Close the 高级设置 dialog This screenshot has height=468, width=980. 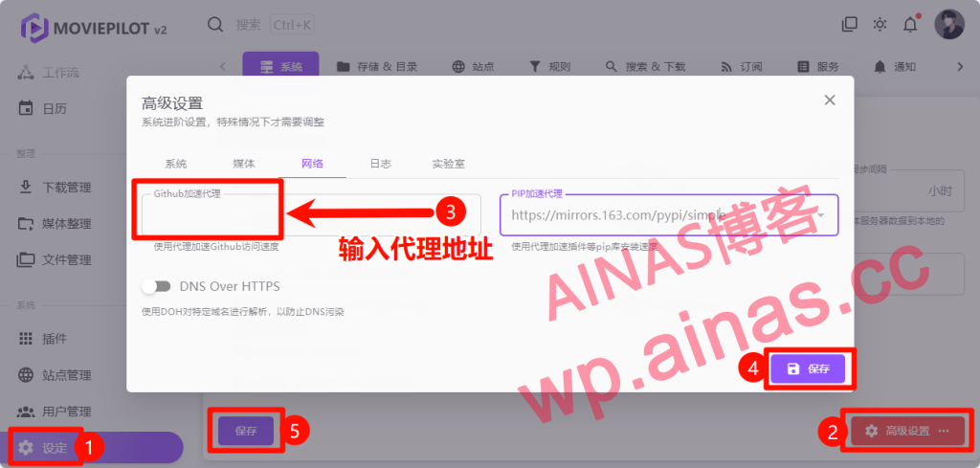click(830, 100)
